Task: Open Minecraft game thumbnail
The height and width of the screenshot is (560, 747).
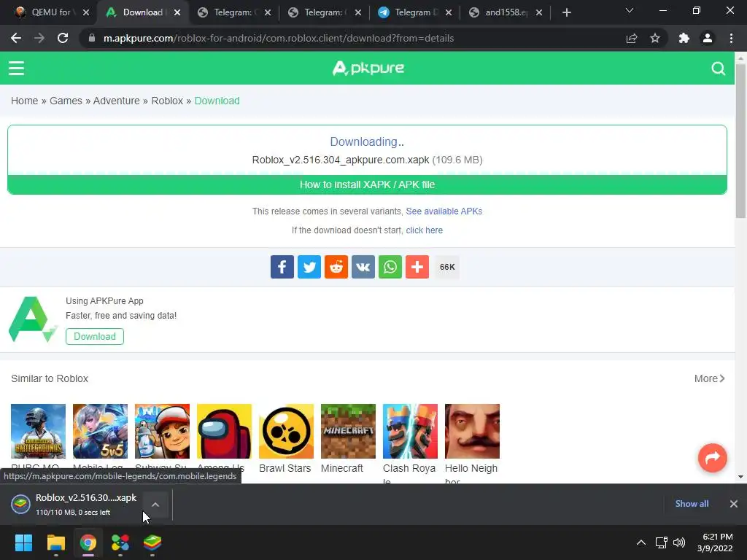Action: (348, 432)
